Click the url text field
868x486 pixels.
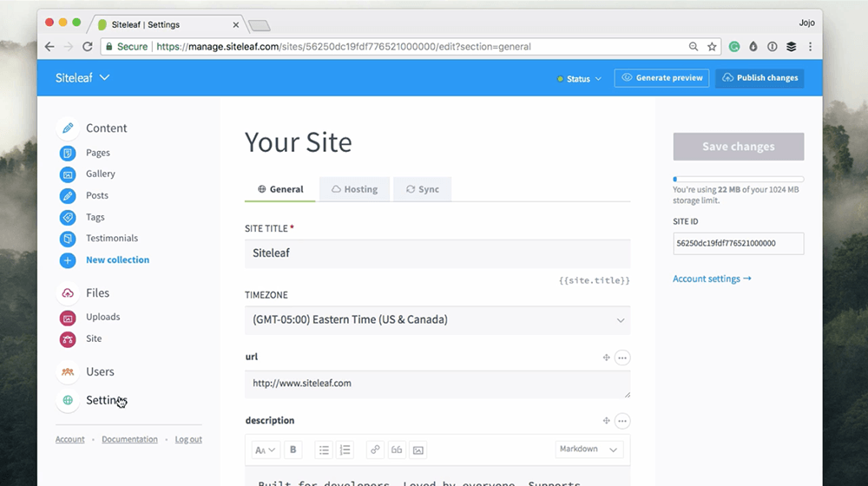point(437,384)
